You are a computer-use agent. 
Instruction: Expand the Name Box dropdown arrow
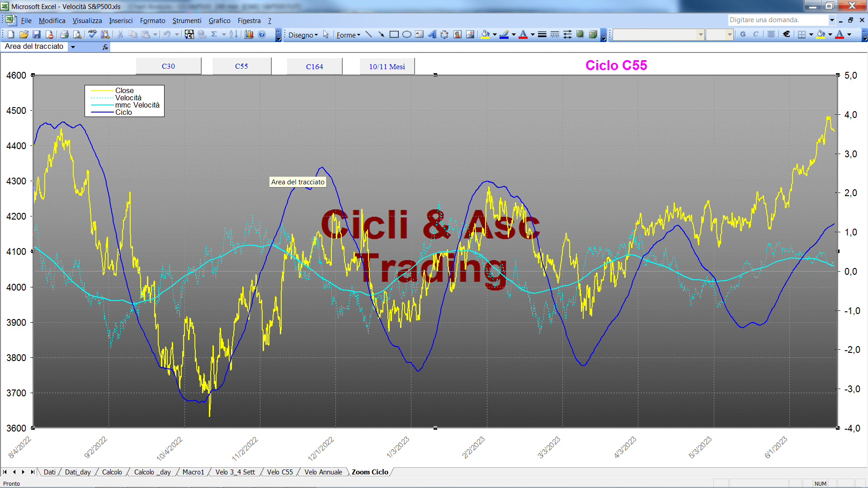pos(73,47)
